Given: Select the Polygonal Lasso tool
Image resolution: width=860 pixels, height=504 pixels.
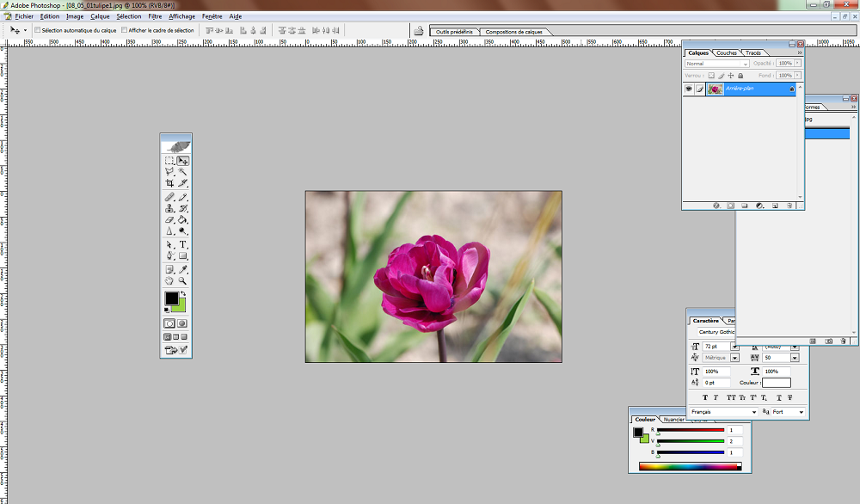Looking at the screenshot, I should coord(169,172).
